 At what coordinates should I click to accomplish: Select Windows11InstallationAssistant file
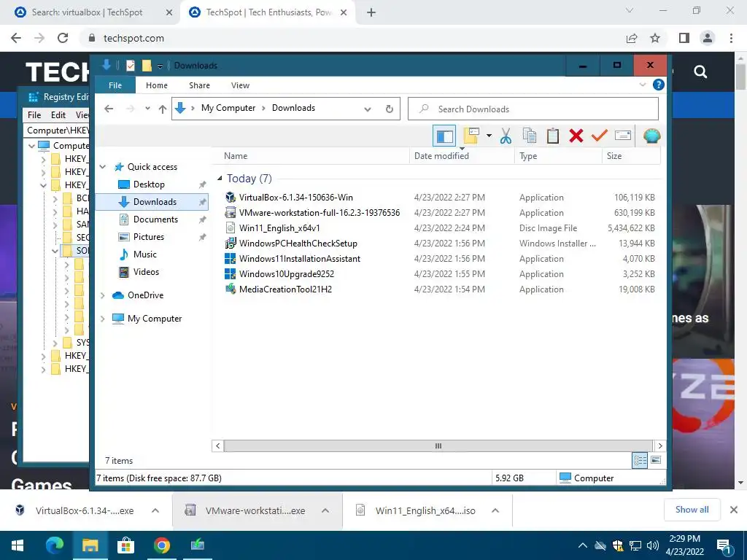click(x=300, y=259)
